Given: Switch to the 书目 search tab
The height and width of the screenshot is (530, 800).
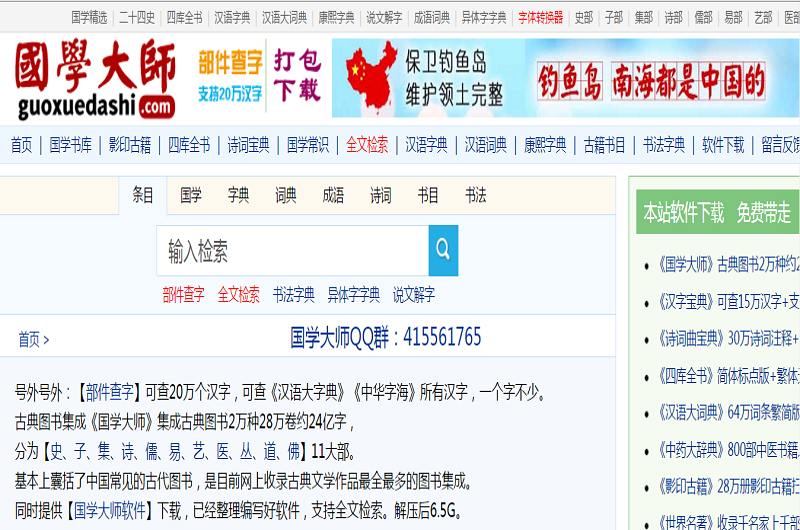Looking at the screenshot, I should (428, 195).
